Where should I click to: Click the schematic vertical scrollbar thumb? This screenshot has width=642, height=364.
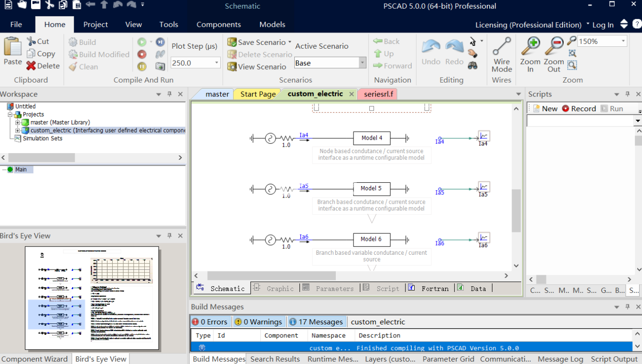[x=516, y=210]
